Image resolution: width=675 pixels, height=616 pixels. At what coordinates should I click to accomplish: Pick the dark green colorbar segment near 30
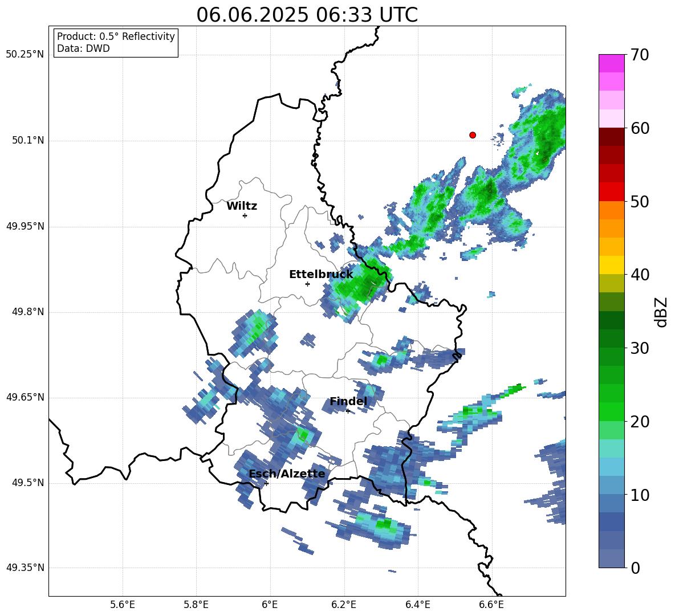click(611, 338)
